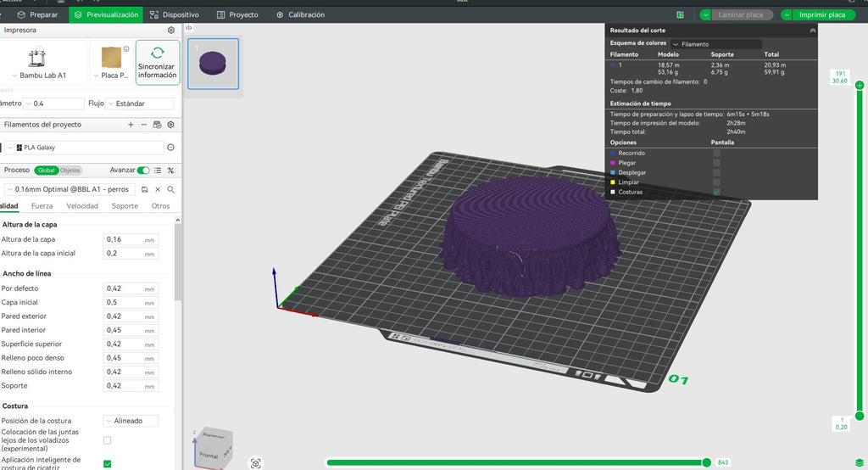
Task: Click the Altura de la capa field
Action: coord(131,239)
